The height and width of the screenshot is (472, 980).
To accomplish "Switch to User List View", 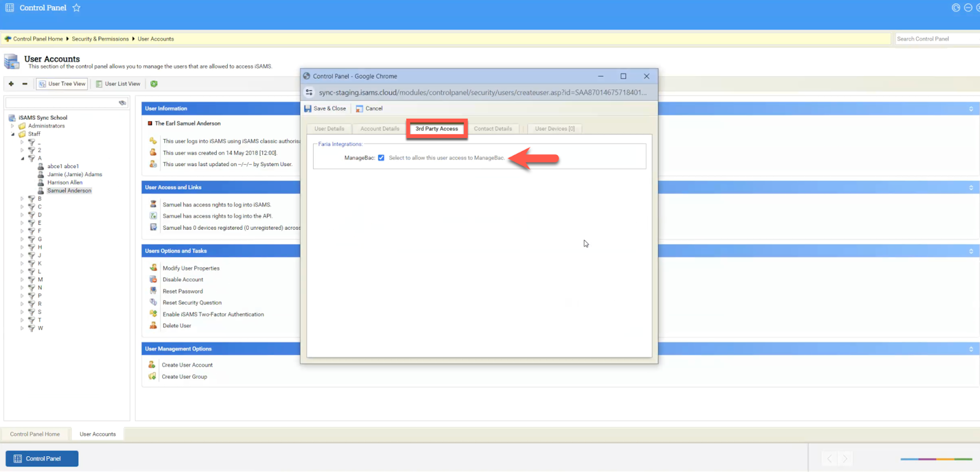I will 118,84.
